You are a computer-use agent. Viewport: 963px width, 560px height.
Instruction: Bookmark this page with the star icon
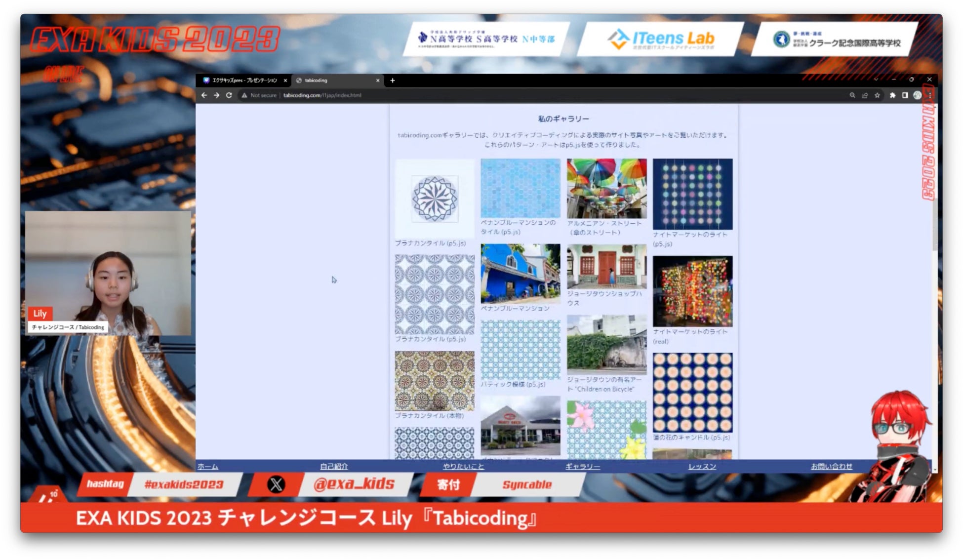(x=877, y=95)
